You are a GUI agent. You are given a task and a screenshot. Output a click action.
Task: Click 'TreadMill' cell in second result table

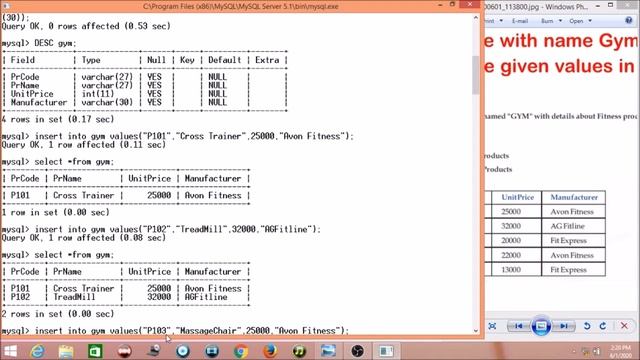[x=74, y=297]
